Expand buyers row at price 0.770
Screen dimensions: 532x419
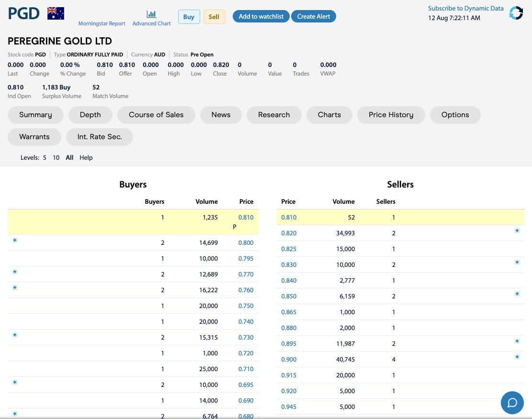[x=14, y=272]
